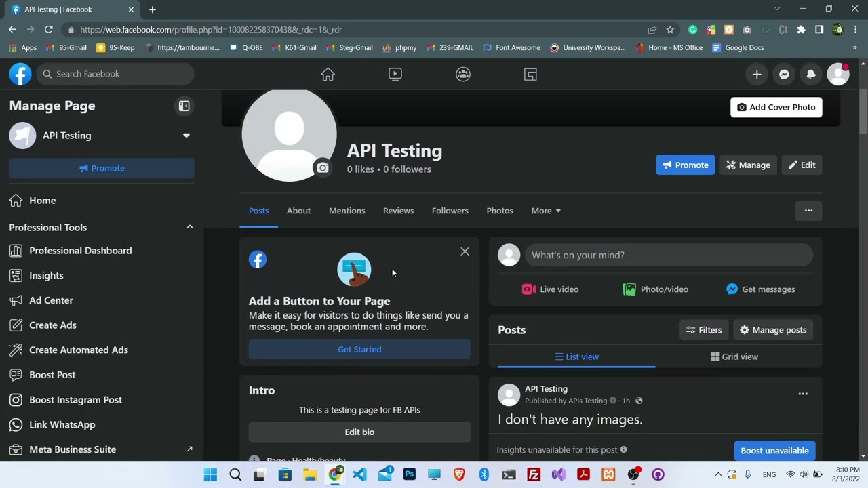Open the More tab dropdown
Screen dimensions: 868x488
pos(546,211)
